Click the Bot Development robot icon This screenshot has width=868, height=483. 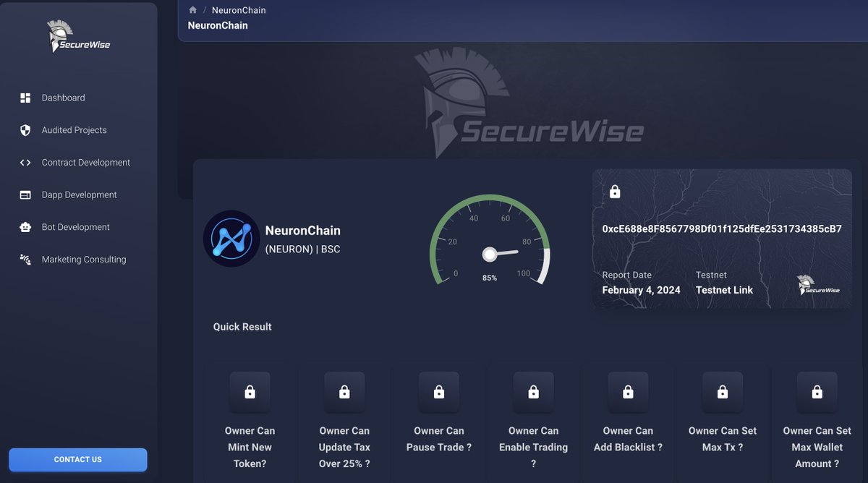pyautogui.click(x=25, y=227)
